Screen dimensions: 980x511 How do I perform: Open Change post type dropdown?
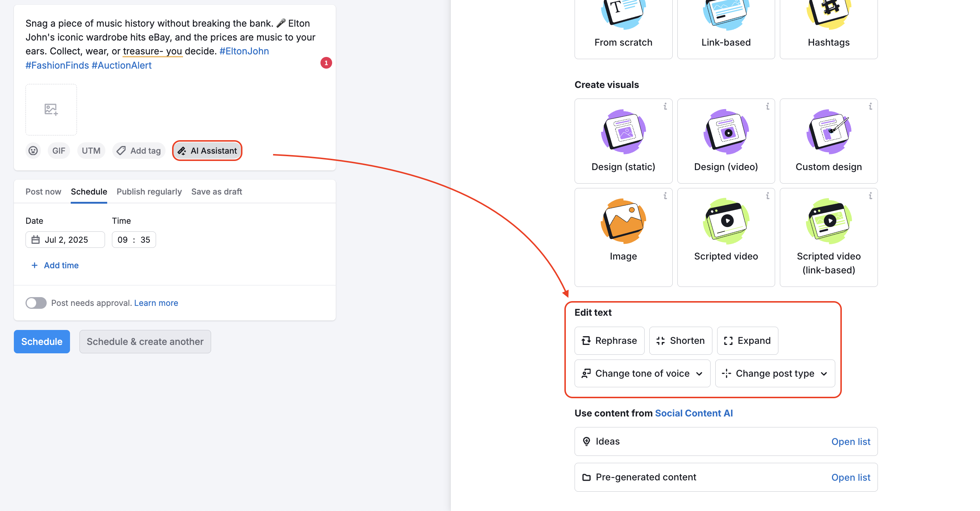tap(775, 373)
